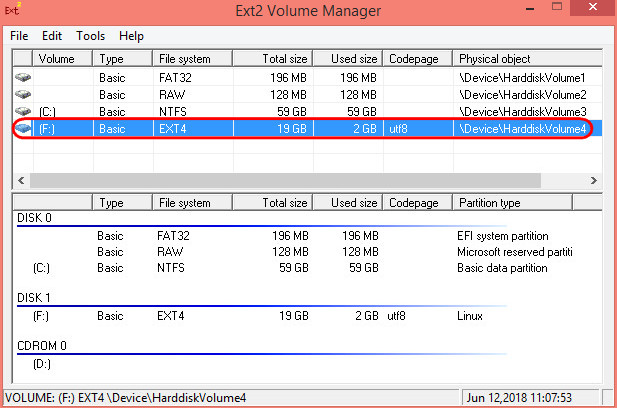617x408 pixels.
Task: Open the Edit menu
Action: (52, 36)
